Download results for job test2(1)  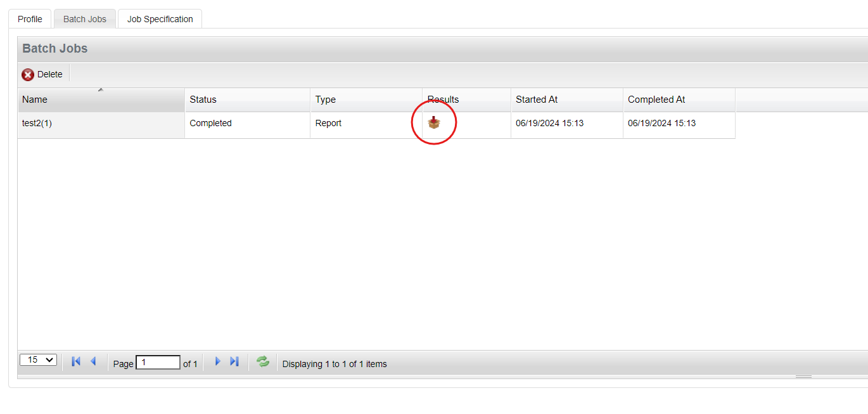click(435, 122)
